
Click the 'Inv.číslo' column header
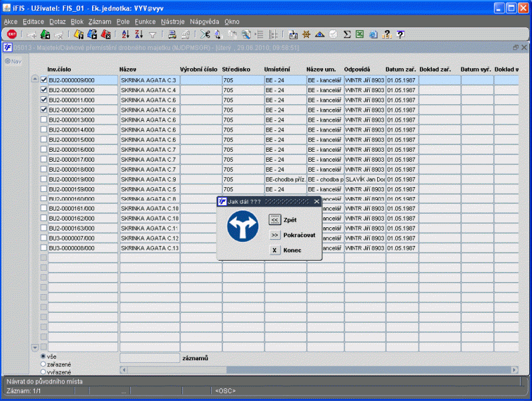pos(59,70)
